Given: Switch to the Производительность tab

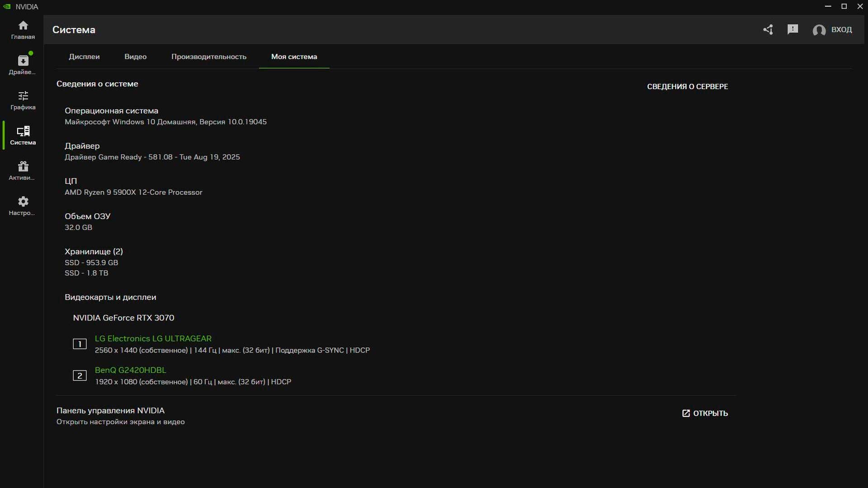Looking at the screenshot, I should click(209, 56).
